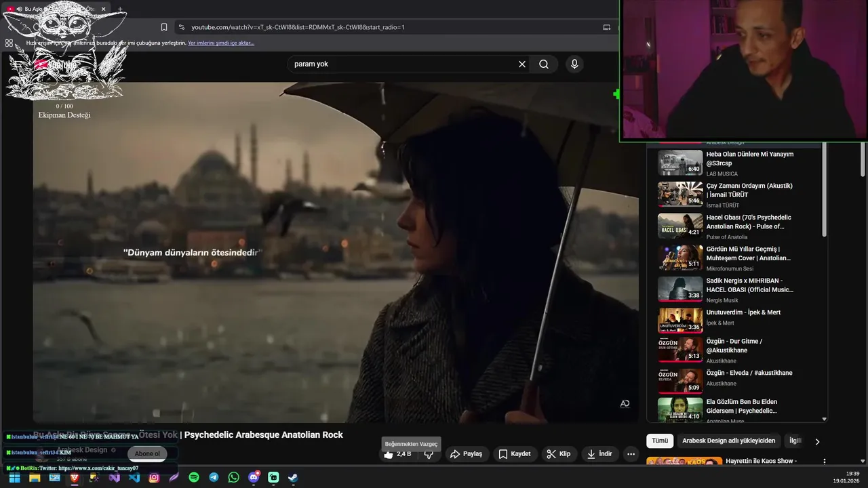Click the YouTube search magnifier button
868x488 pixels.
coord(544,64)
